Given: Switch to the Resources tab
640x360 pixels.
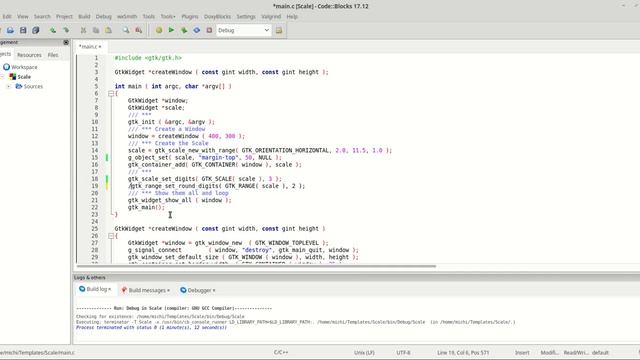Looking at the screenshot, I should pyautogui.click(x=29, y=55).
